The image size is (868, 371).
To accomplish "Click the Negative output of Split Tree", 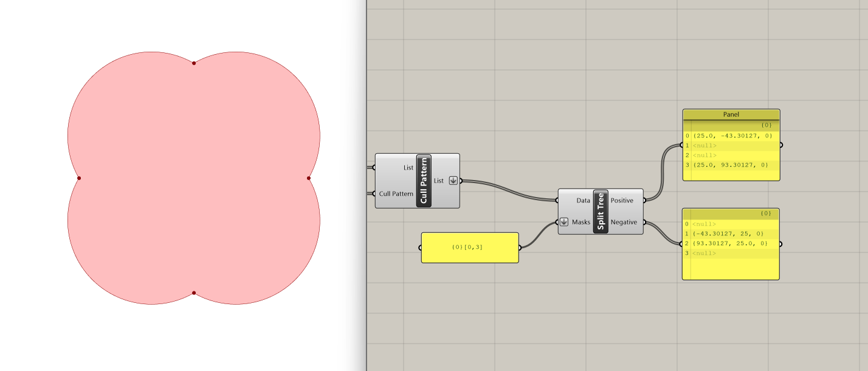I will (624, 222).
